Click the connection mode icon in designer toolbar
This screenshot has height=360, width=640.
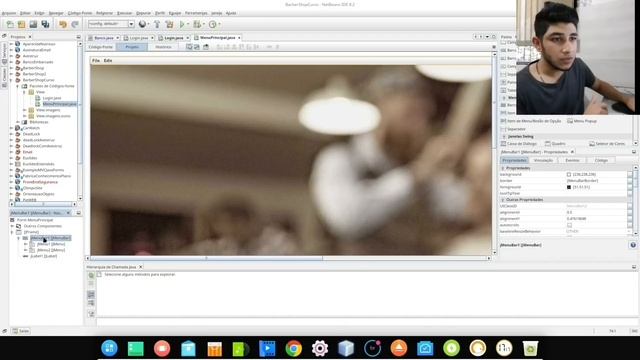click(197, 47)
